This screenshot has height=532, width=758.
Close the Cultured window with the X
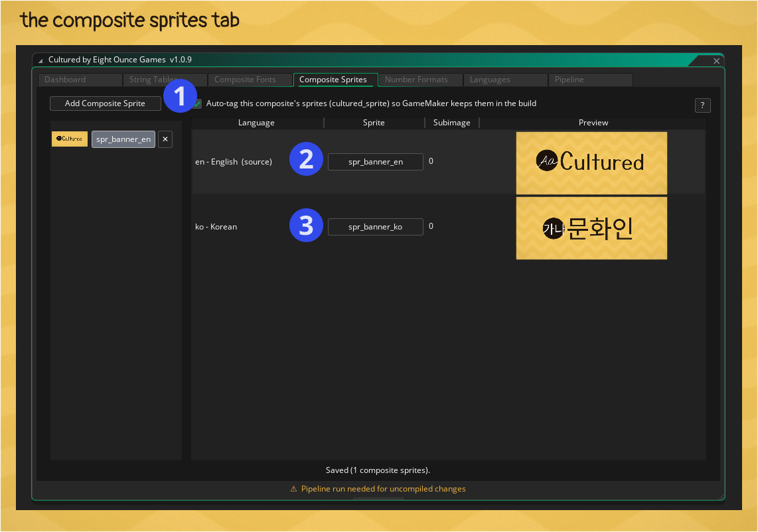click(x=716, y=61)
